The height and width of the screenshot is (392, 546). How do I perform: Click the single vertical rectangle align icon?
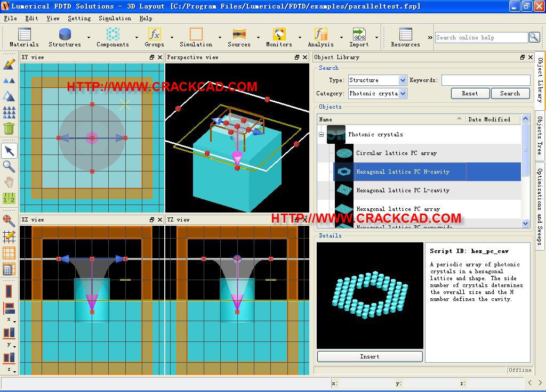click(9, 291)
